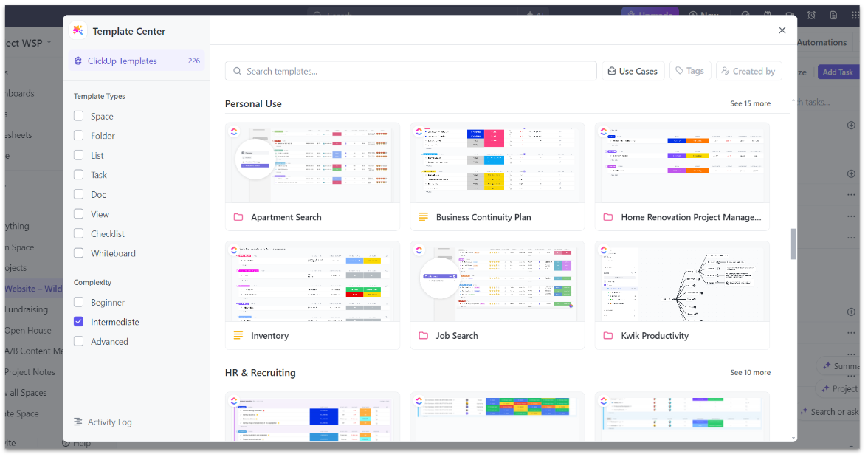This screenshot has height=457, width=868.
Task: Click Add Task in background window
Action: [838, 72]
